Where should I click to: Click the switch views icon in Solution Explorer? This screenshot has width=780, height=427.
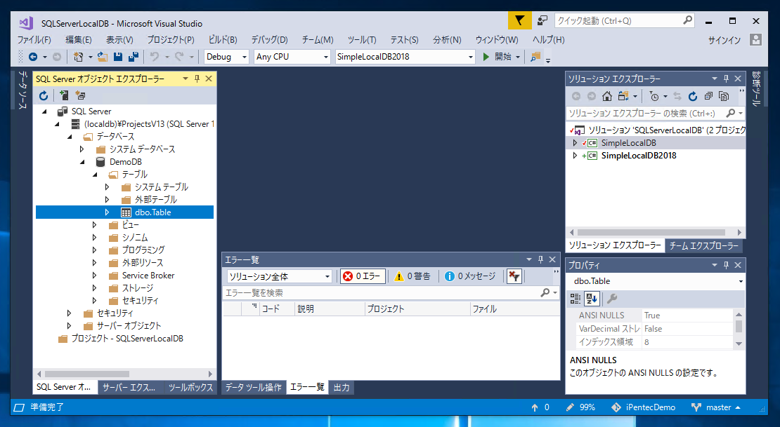click(x=623, y=96)
